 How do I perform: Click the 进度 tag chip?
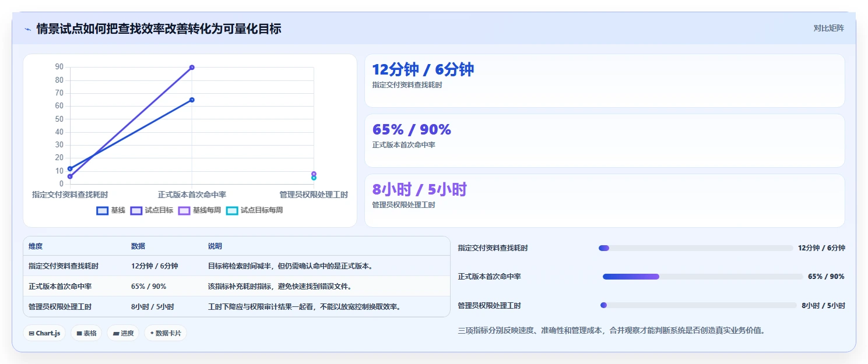coord(123,333)
